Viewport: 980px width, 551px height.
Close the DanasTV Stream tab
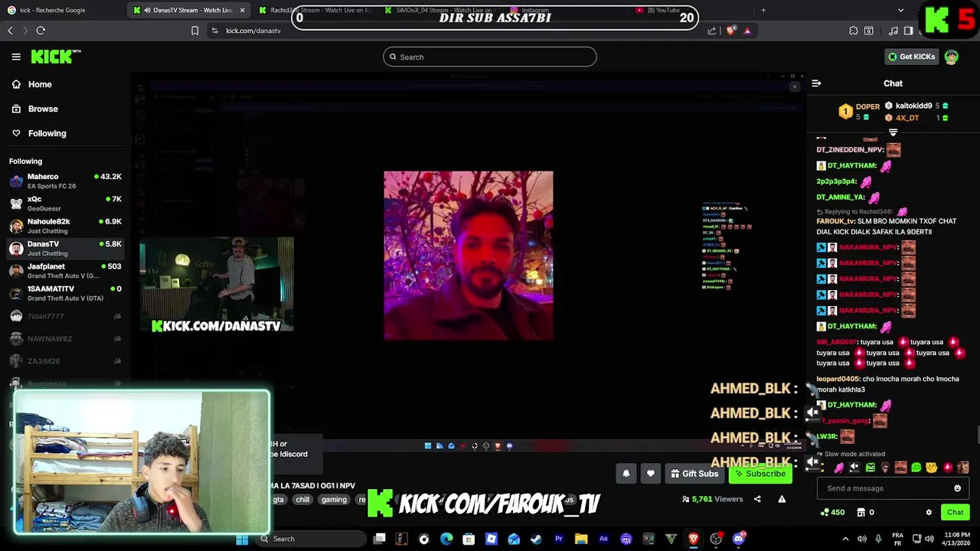click(x=242, y=10)
